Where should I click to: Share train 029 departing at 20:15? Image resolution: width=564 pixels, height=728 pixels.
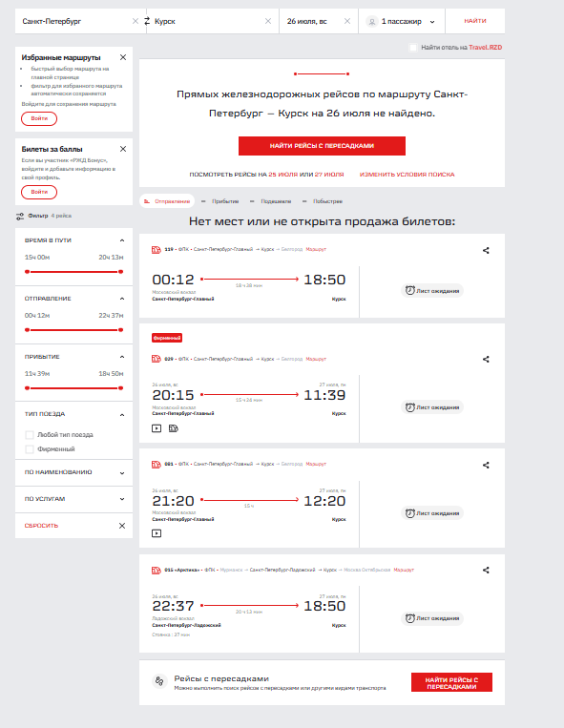click(x=486, y=359)
